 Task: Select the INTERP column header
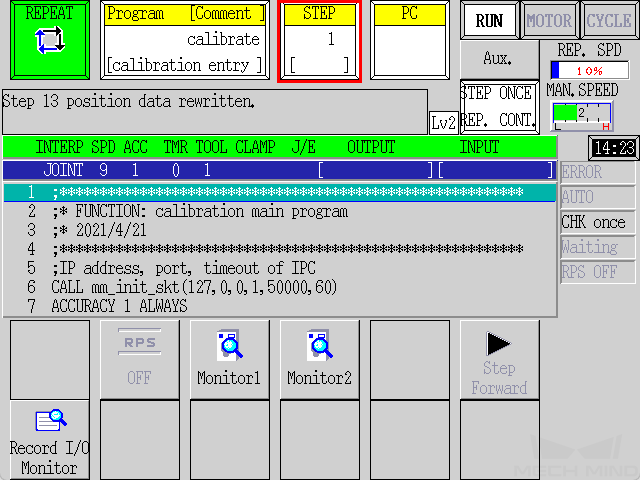[60, 147]
